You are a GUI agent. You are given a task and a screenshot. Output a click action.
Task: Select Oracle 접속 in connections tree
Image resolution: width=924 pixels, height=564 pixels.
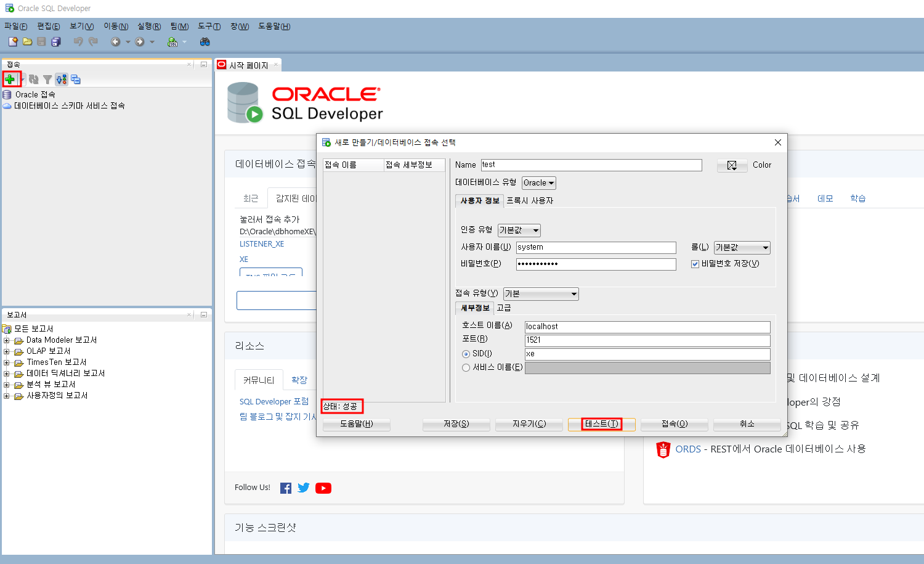pos(35,95)
